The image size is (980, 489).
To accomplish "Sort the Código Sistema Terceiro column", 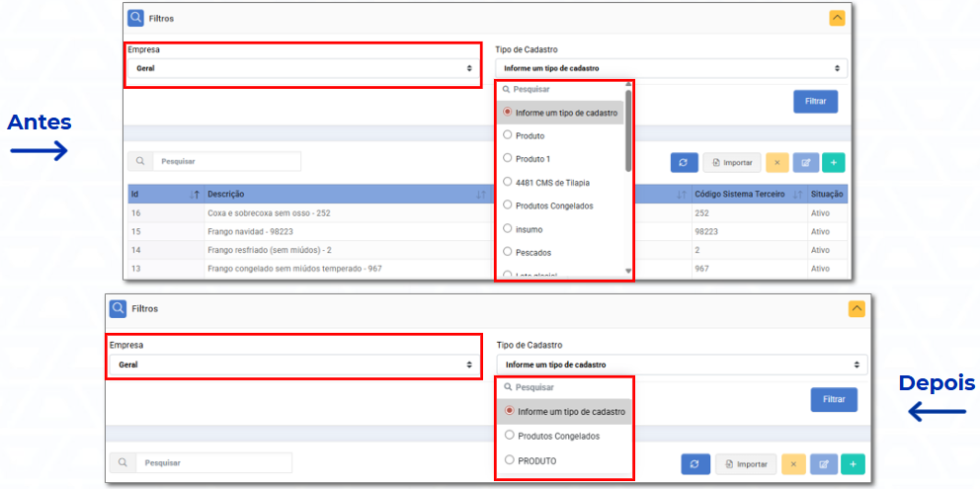I will (797, 195).
